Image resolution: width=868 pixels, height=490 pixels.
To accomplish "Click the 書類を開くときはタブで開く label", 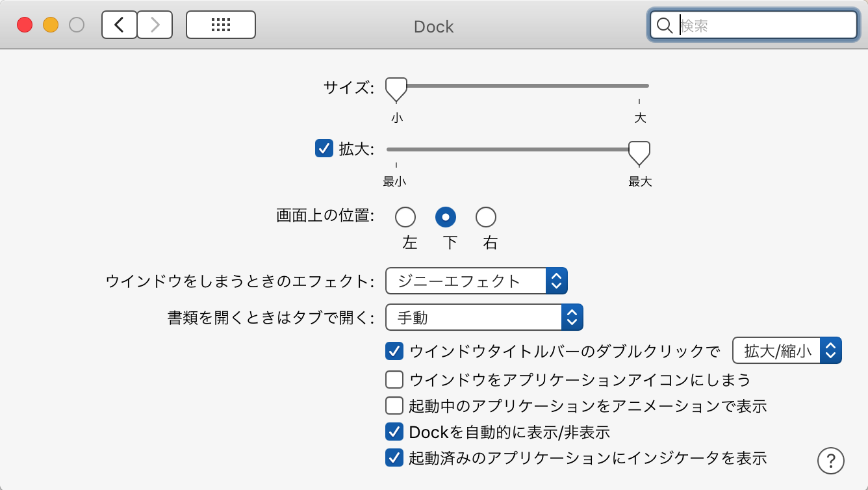I will tap(271, 318).
